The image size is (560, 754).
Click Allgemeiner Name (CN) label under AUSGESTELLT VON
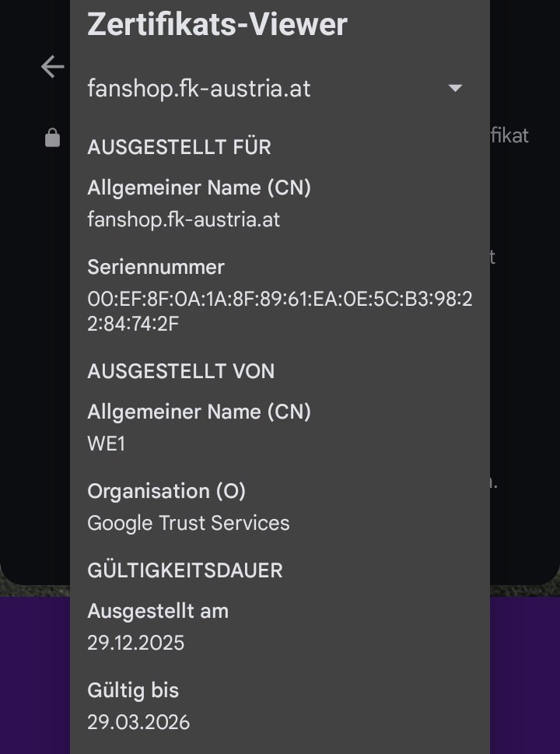tap(199, 412)
